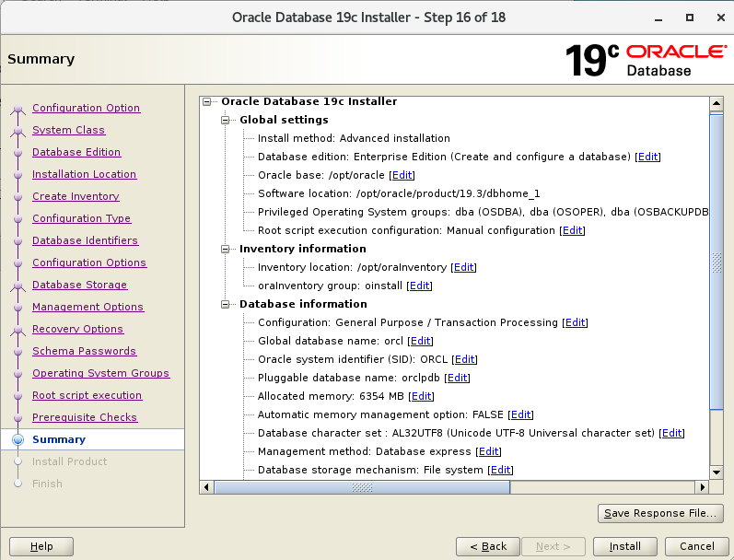Go to the Installation Location step
Image resolution: width=734 pixels, height=560 pixels.
84,174
